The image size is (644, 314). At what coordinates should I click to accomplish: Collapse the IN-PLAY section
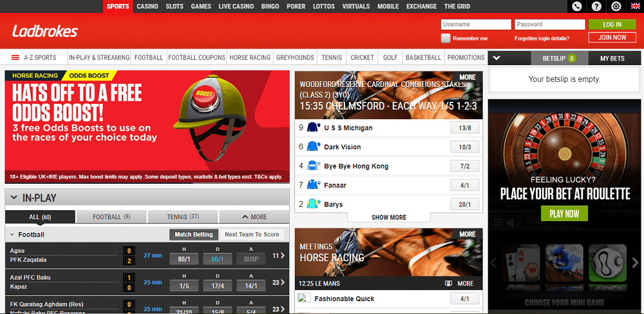(14, 198)
